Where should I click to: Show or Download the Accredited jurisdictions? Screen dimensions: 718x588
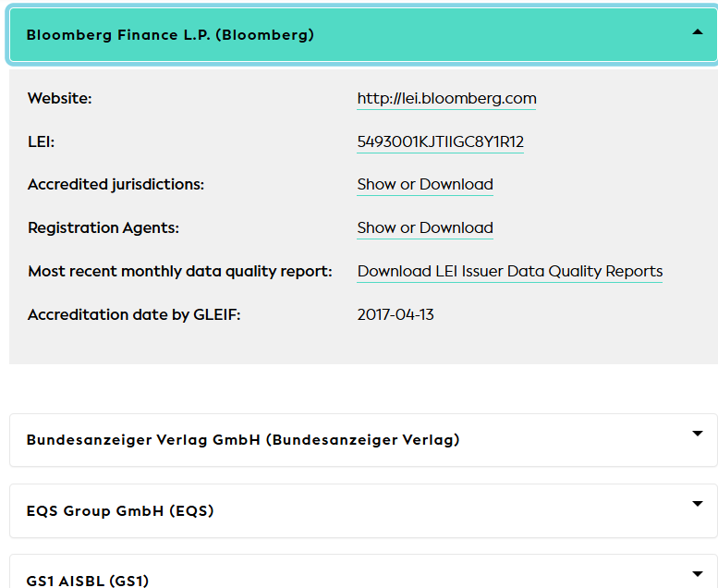(x=425, y=185)
